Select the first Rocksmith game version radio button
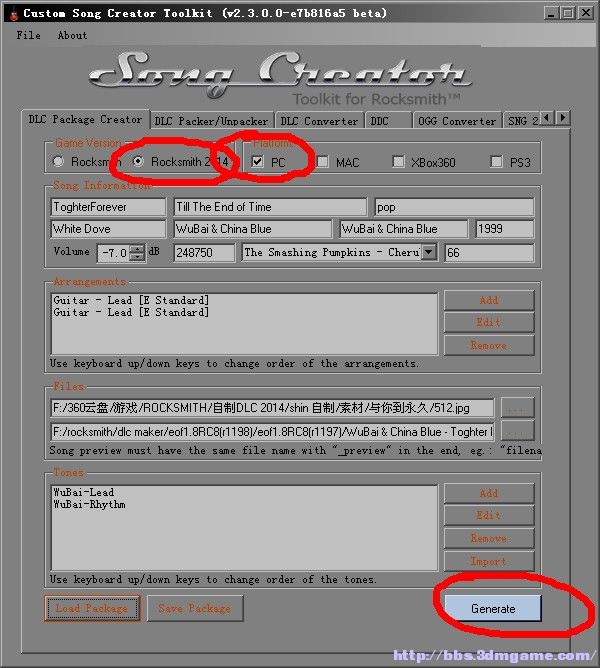 (x=58, y=161)
